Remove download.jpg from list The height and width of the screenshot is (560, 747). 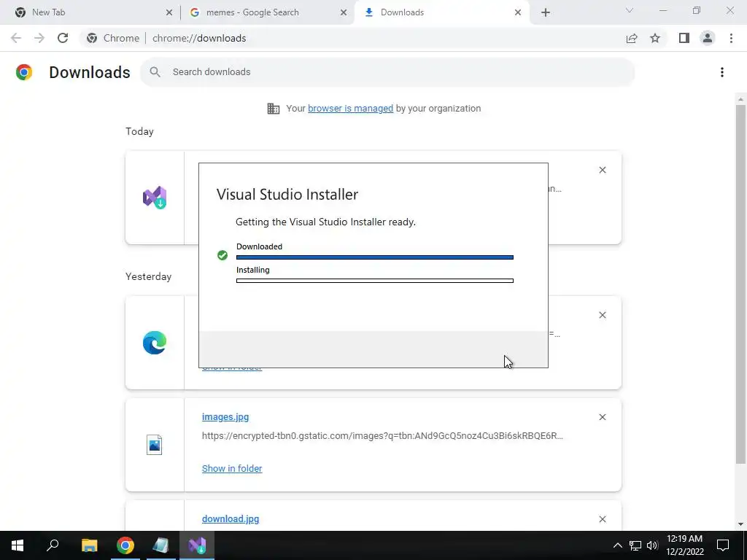click(x=602, y=519)
